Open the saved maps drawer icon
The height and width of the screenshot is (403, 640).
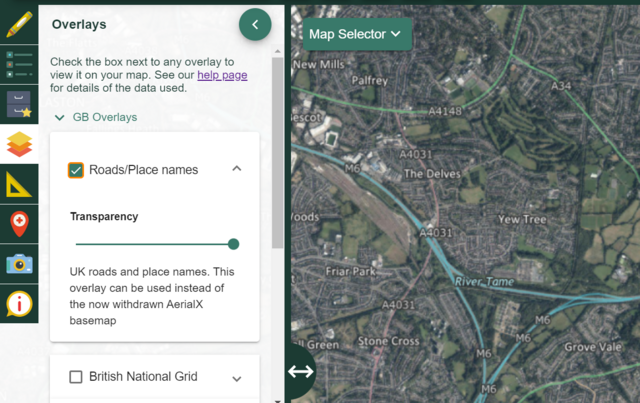[19, 103]
